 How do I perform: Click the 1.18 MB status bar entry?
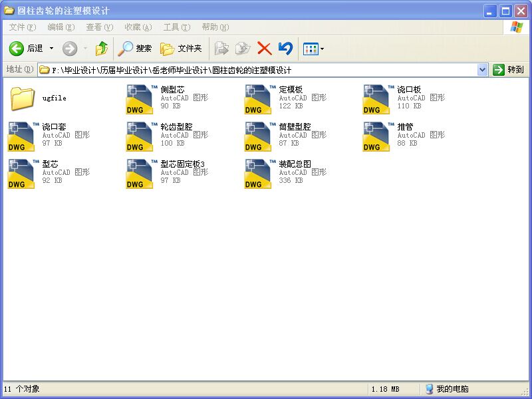click(x=386, y=389)
